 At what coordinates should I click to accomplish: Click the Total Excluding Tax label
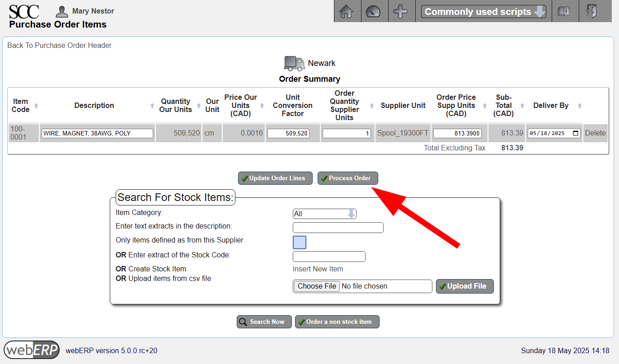pos(455,148)
